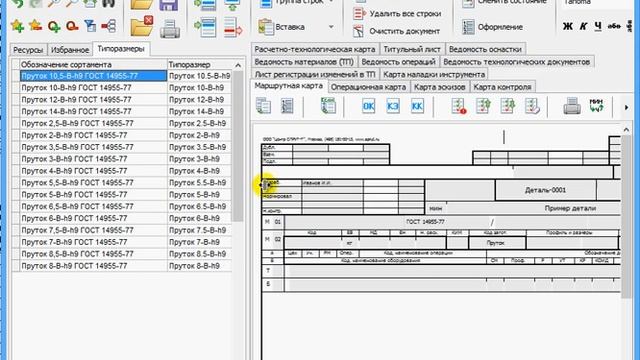The image size is (640, 360).
Task: Open the Ведомость технологических документов tab
Action: pos(516,62)
